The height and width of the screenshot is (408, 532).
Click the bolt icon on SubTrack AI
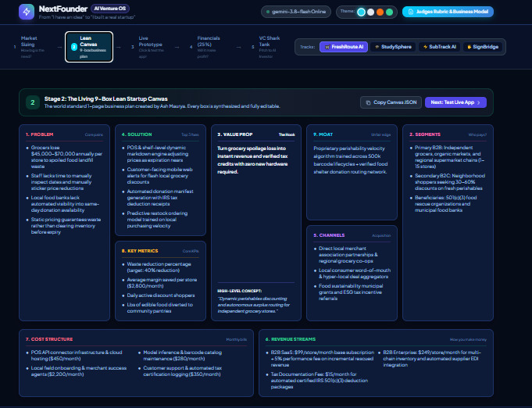pos(425,47)
